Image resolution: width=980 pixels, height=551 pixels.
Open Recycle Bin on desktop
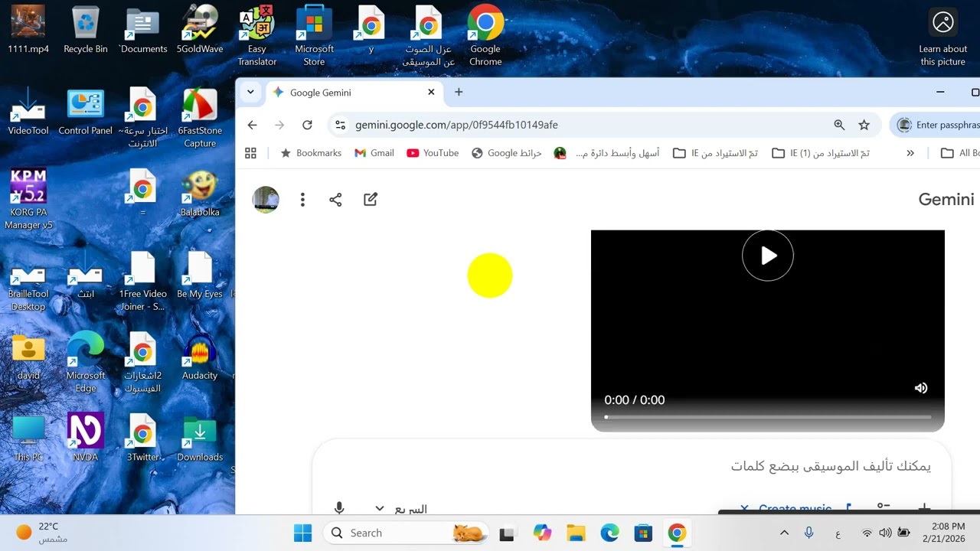(85, 31)
